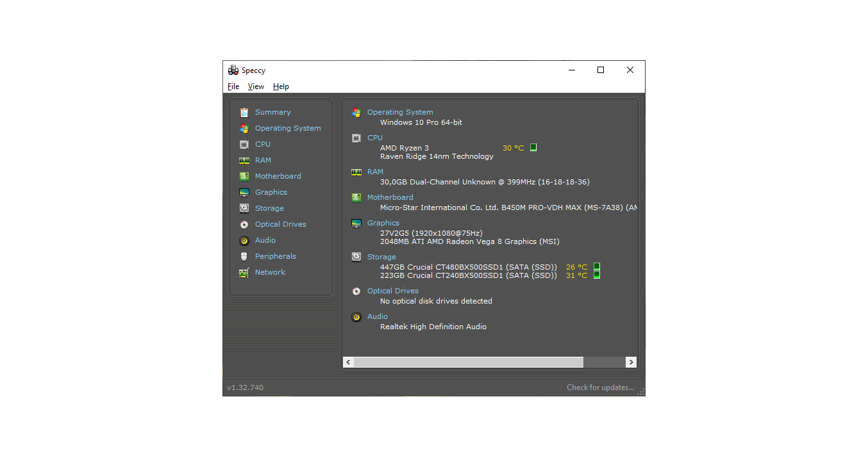868x456 pixels.
Task: Click the AMD Ryzen 3 text
Action: (x=405, y=148)
